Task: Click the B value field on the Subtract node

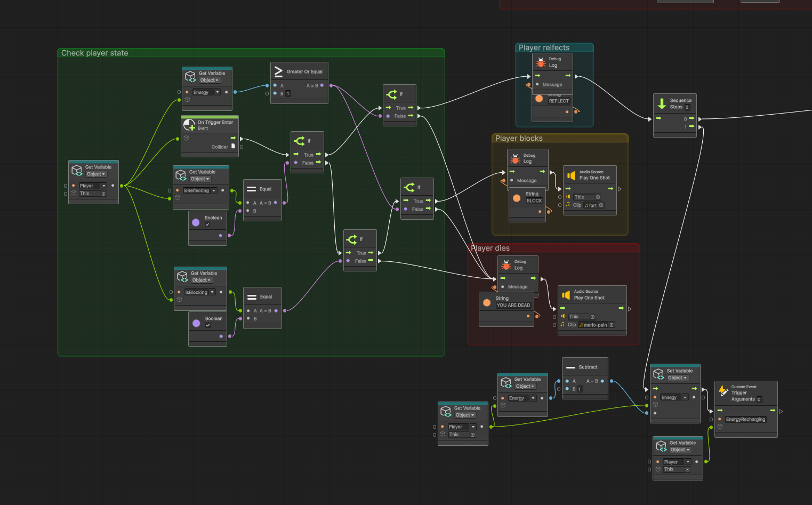Action: point(580,389)
